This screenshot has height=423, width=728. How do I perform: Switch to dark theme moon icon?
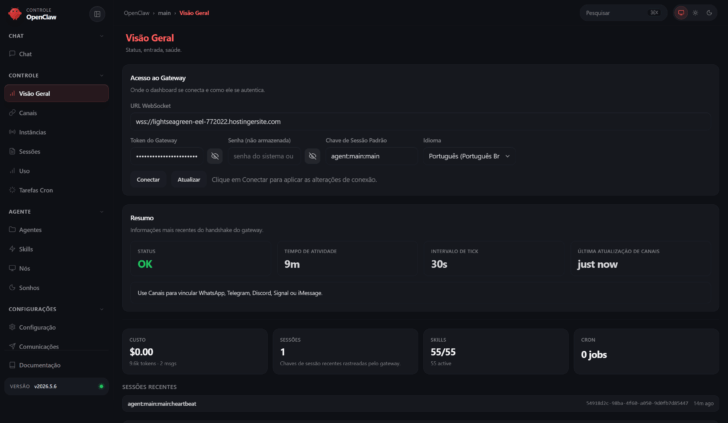pyautogui.click(x=709, y=13)
